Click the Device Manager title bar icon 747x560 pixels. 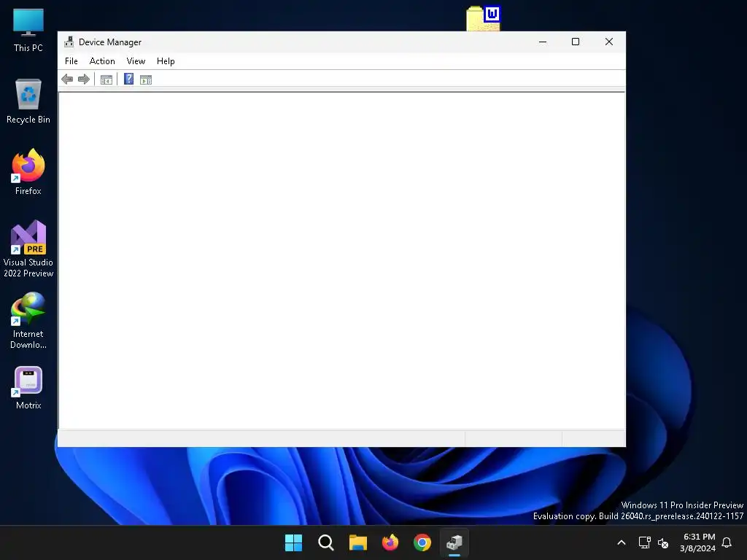click(69, 42)
